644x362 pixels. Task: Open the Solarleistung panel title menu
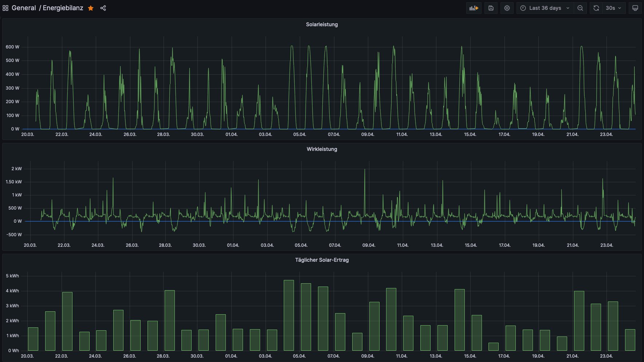coord(322,24)
